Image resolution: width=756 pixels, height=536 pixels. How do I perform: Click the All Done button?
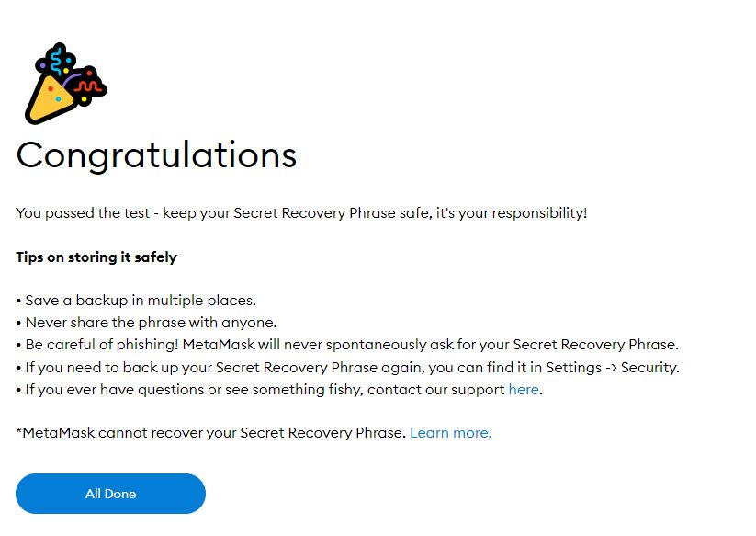(x=110, y=494)
